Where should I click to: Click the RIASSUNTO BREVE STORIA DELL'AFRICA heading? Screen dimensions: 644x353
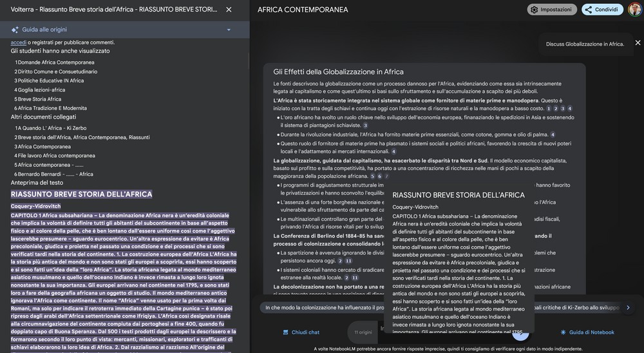(81, 194)
